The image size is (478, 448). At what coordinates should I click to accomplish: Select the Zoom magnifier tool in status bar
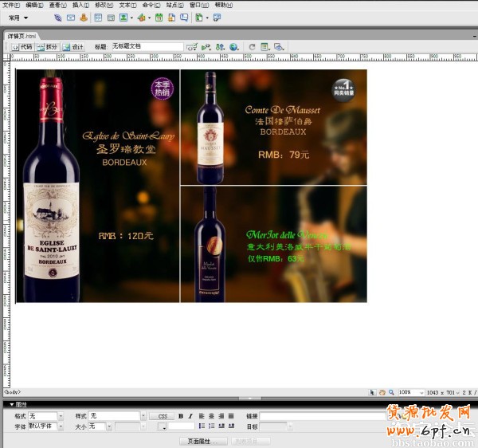pos(391,392)
